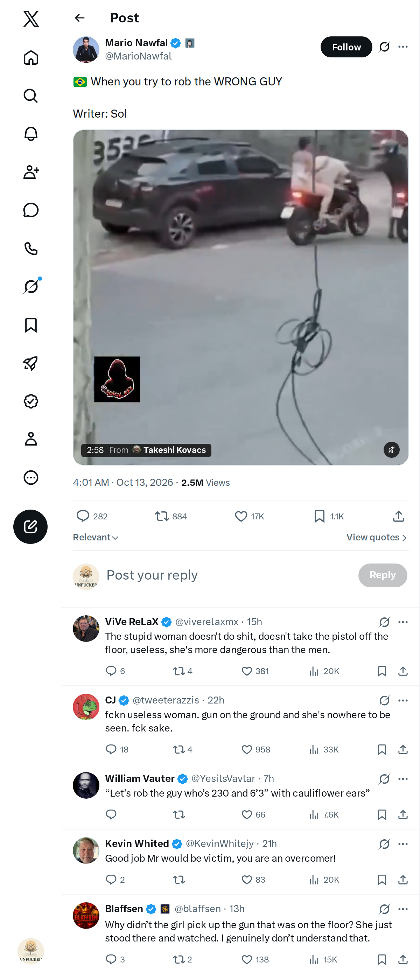Repost the main post
This screenshot has width=420, height=980.
(x=171, y=516)
